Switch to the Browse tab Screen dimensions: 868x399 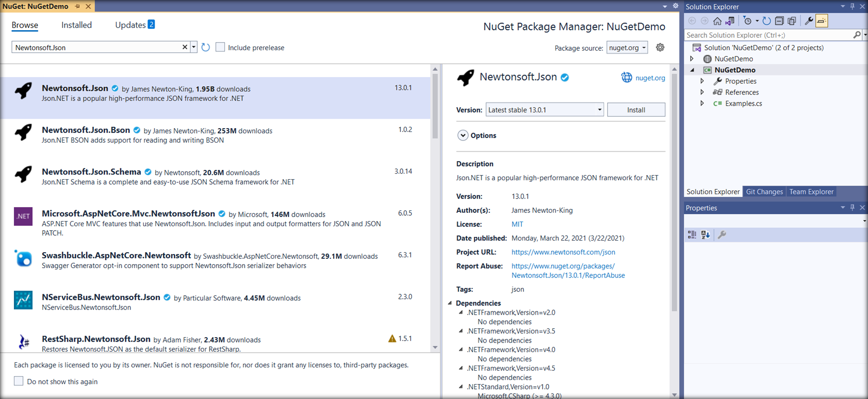tap(25, 25)
